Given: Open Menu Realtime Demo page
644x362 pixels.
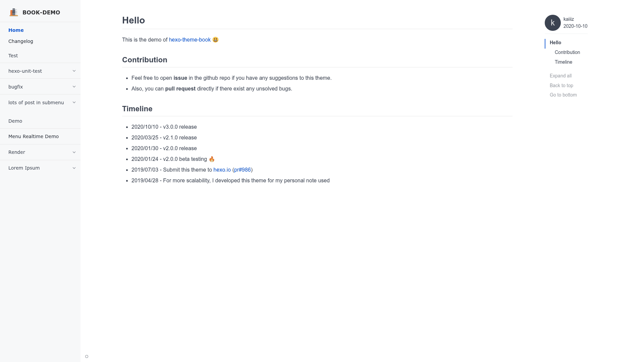Looking at the screenshot, I should tap(34, 136).
